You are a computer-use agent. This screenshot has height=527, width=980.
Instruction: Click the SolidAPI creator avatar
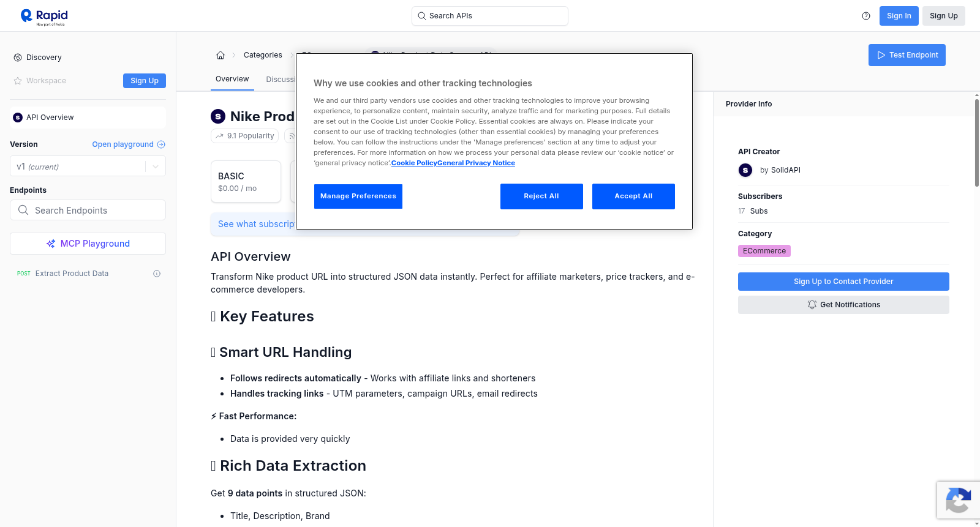[745, 170]
